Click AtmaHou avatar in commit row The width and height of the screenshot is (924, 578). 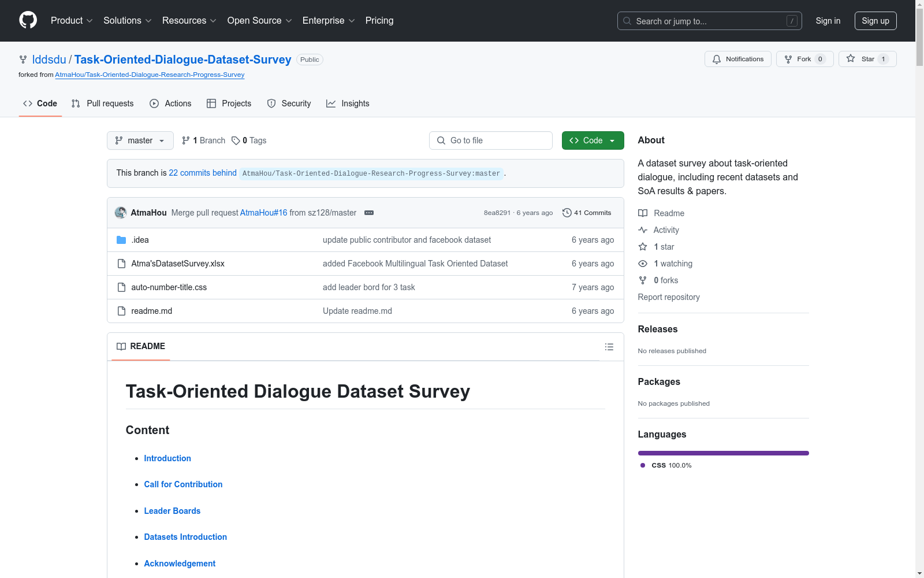[x=121, y=213]
